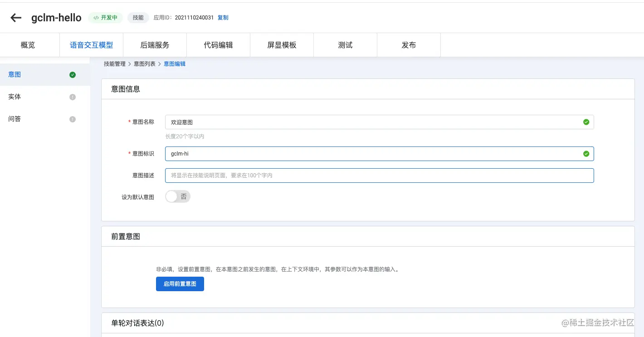Click the green validation check on 意图标识 field
644x337 pixels.
tap(586, 153)
